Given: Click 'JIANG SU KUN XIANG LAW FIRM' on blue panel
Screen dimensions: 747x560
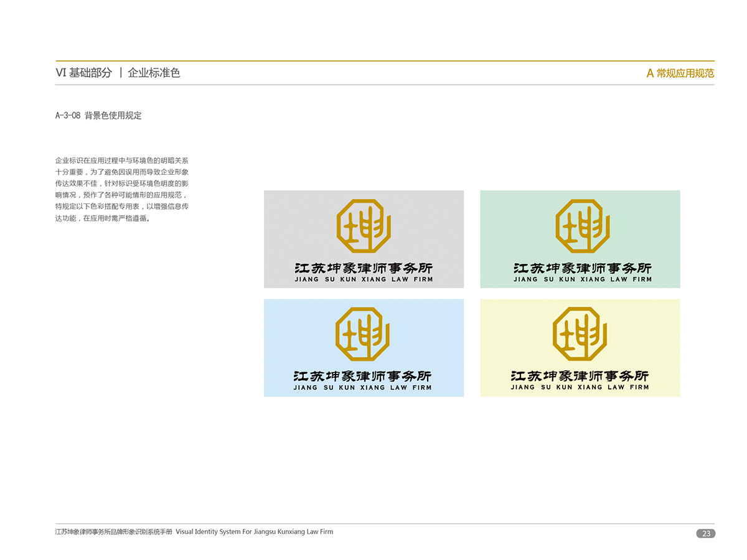Looking at the screenshot, I should click(x=362, y=388).
